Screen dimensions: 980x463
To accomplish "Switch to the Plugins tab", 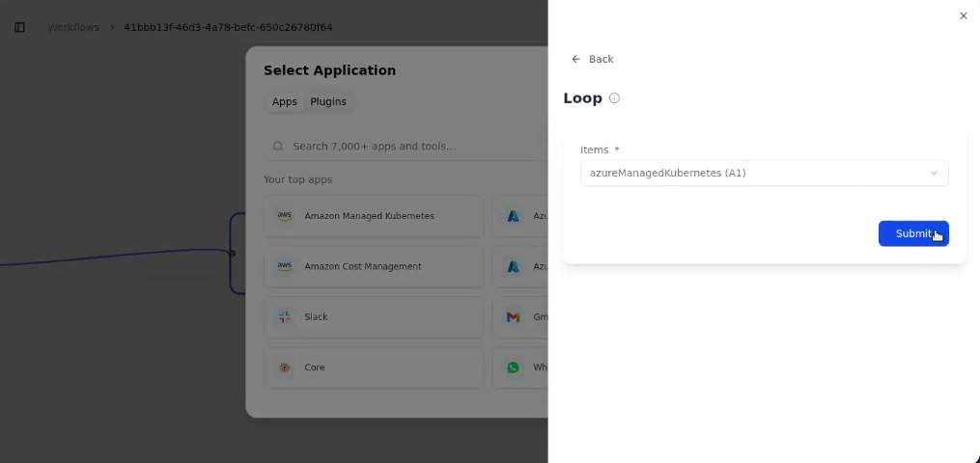I will pyautogui.click(x=328, y=101).
